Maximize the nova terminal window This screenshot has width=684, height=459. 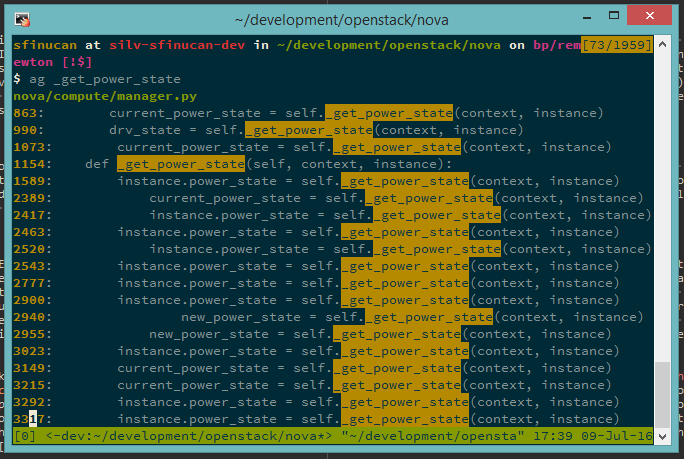614,16
